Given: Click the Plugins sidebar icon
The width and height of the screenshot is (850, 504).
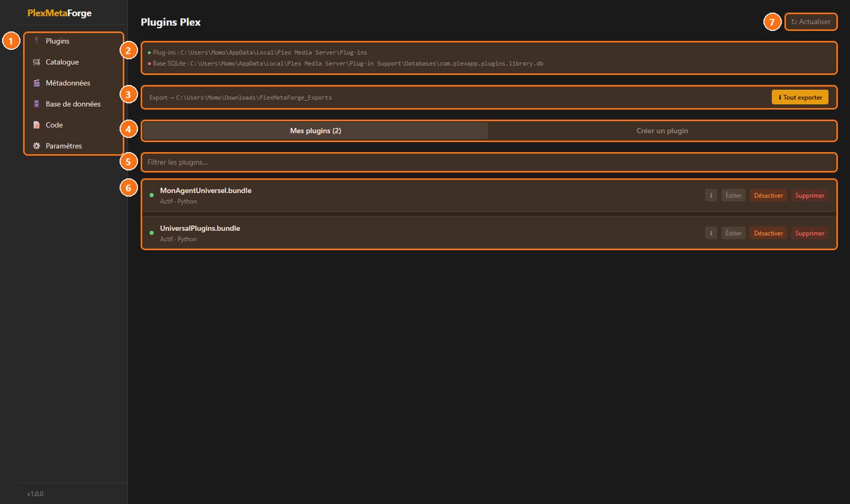Looking at the screenshot, I should [x=37, y=41].
